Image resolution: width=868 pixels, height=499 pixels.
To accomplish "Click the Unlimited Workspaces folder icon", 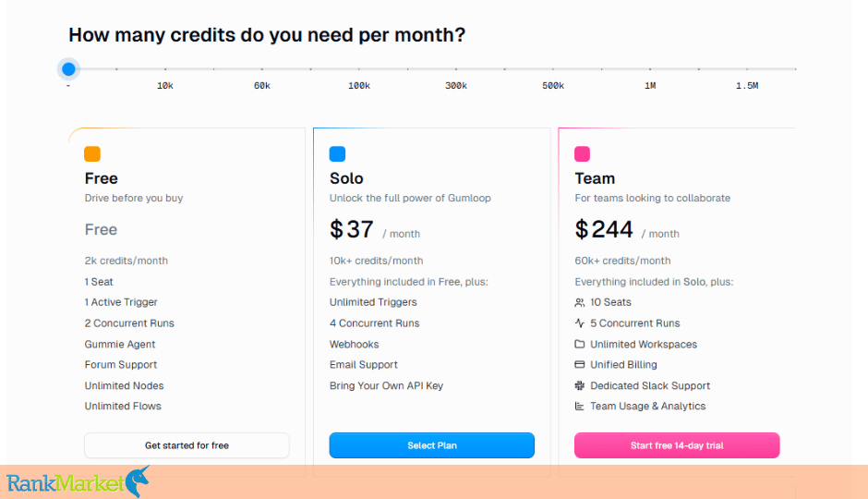I will click(580, 344).
